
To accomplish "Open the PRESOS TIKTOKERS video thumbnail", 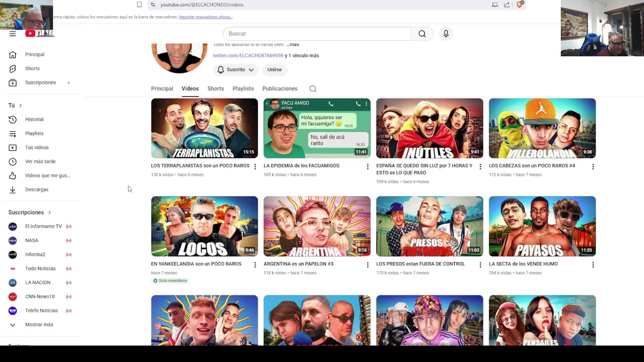I will click(x=430, y=226).
